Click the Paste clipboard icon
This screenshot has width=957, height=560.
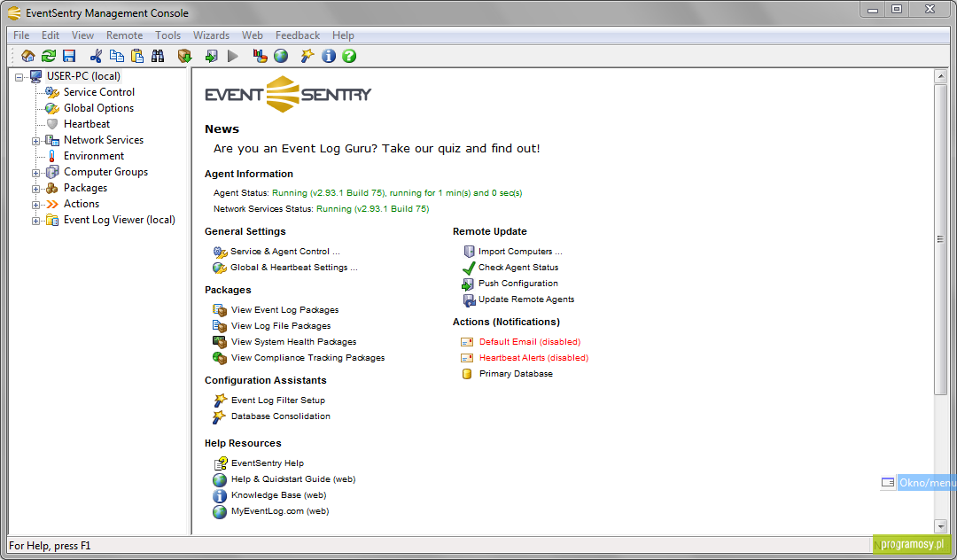point(137,56)
